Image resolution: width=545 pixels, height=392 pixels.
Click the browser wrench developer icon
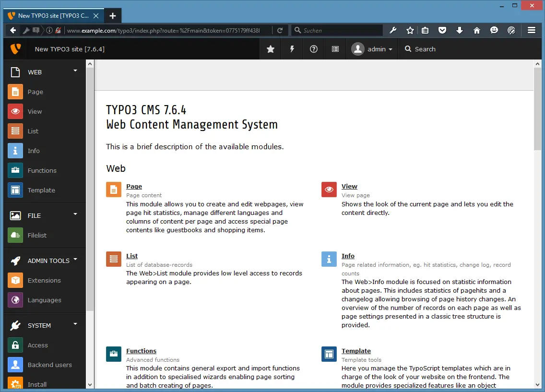pyautogui.click(x=393, y=30)
